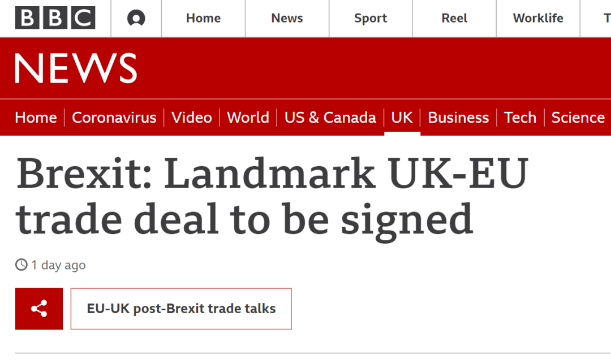611x364 pixels.
Task: Select Reel in top navigation
Action: [x=454, y=18]
